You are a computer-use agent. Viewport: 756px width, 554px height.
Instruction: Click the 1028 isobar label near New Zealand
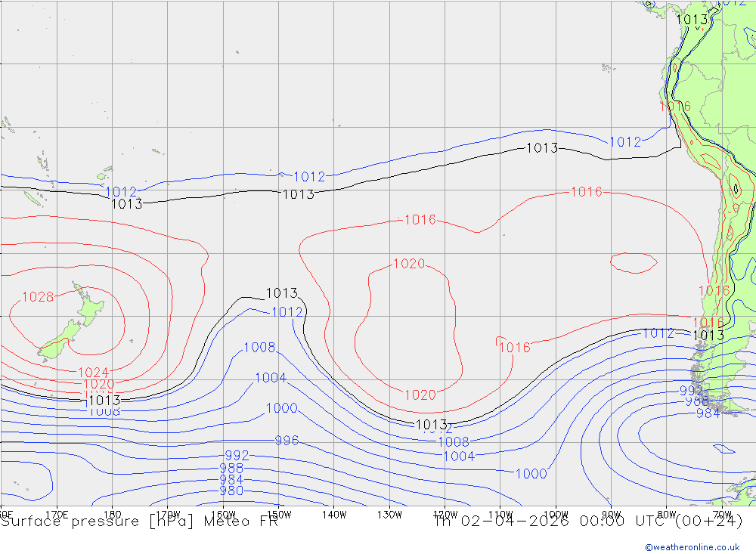[x=38, y=296]
